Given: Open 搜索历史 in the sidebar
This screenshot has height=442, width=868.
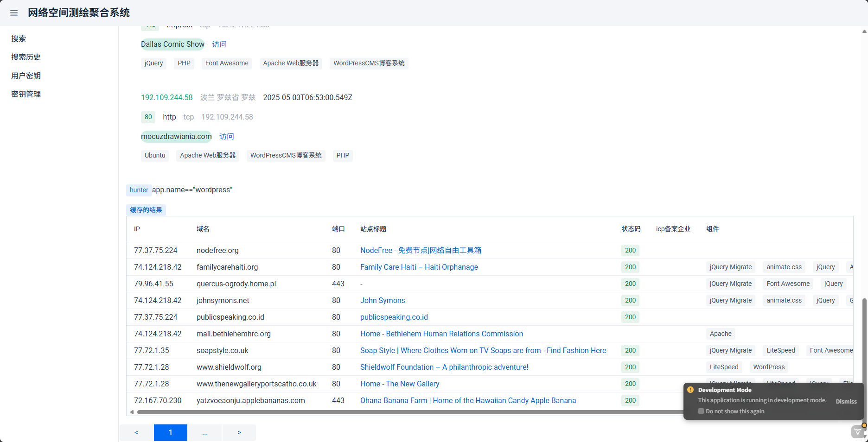Looking at the screenshot, I should (x=26, y=57).
